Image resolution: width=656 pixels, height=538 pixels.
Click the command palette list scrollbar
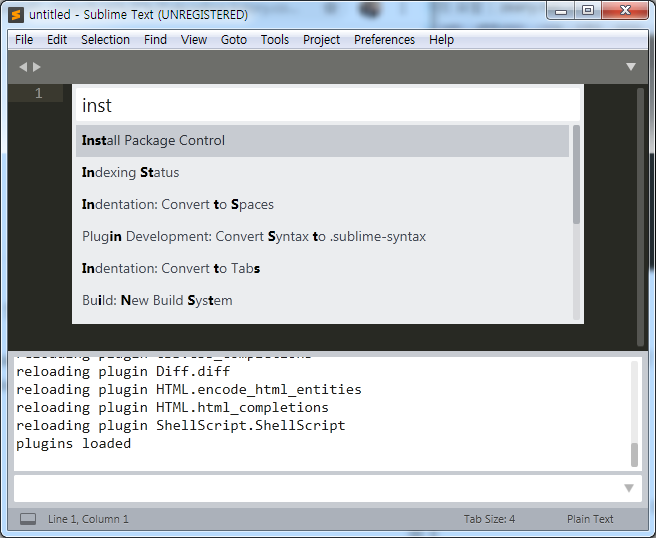tap(576, 174)
